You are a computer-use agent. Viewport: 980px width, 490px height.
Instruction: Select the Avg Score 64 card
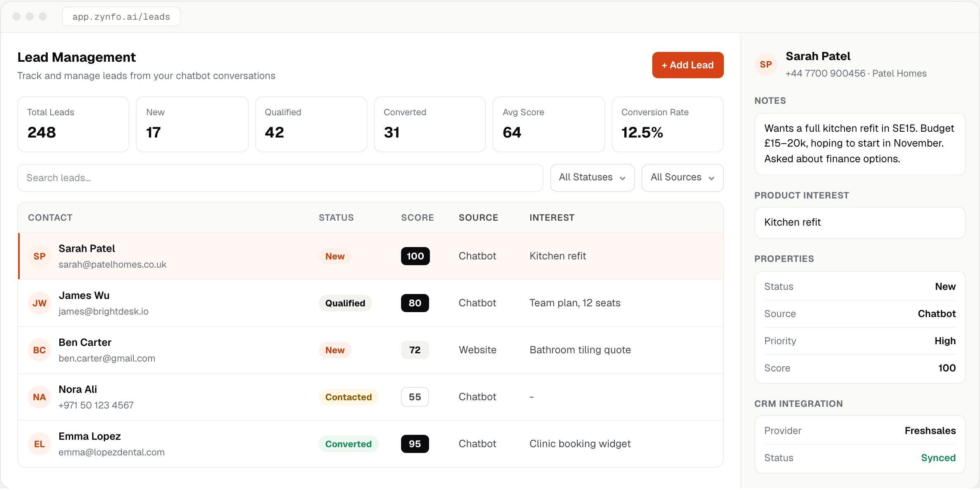[x=549, y=124]
